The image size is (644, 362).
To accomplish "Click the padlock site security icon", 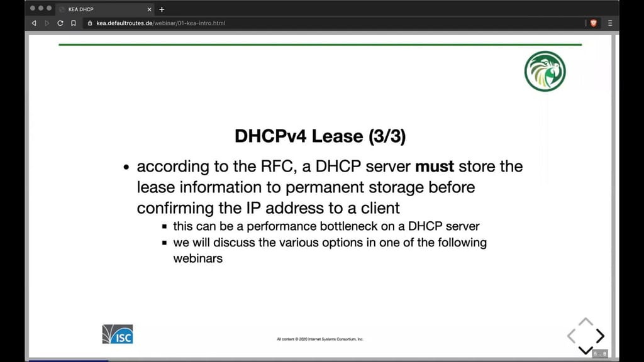I will [x=90, y=23].
